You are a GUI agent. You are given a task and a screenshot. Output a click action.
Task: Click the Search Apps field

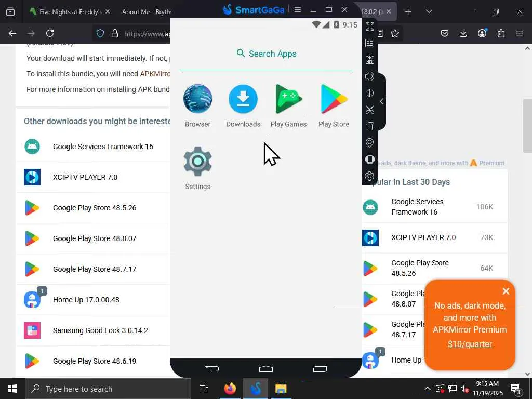[266, 54]
